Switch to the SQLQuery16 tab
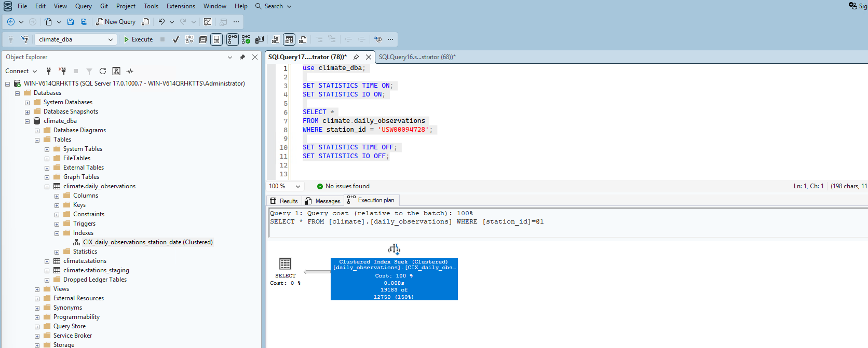Viewport: 868px width, 348px height. tap(417, 57)
